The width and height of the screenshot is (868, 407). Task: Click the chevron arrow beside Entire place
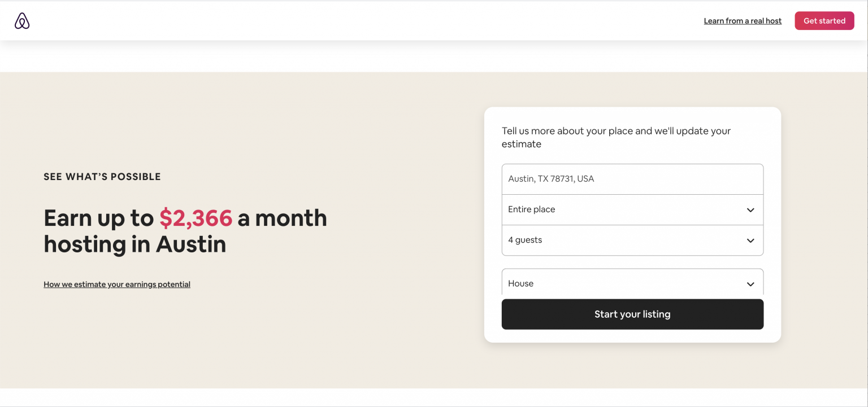pos(750,210)
